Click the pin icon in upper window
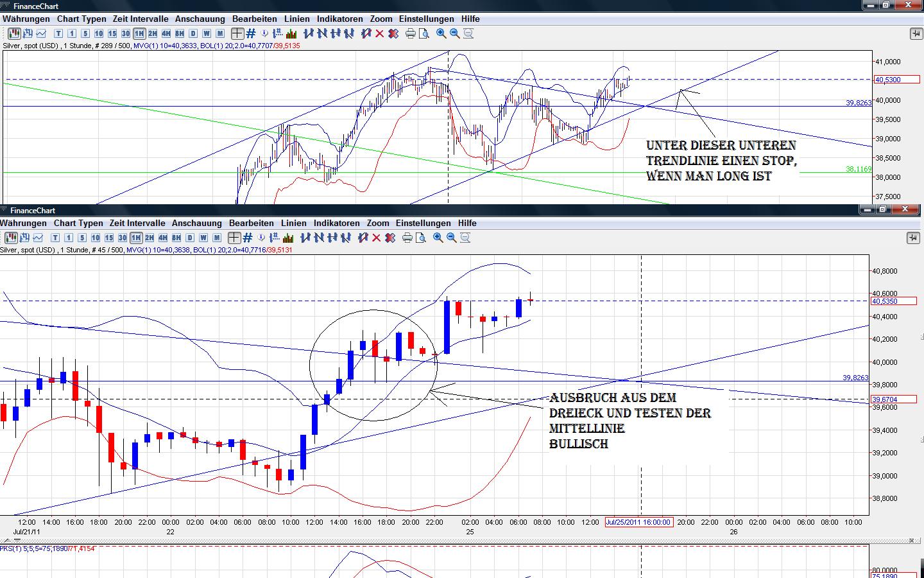Screen dimensions: 924x578 pyautogui.click(x=916, y=33)
